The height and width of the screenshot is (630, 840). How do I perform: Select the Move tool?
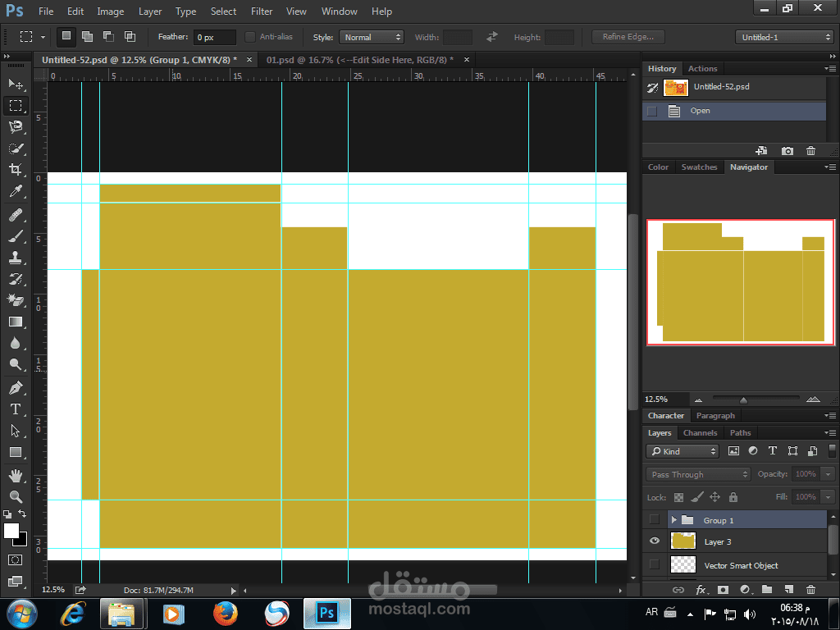point(16,84)
